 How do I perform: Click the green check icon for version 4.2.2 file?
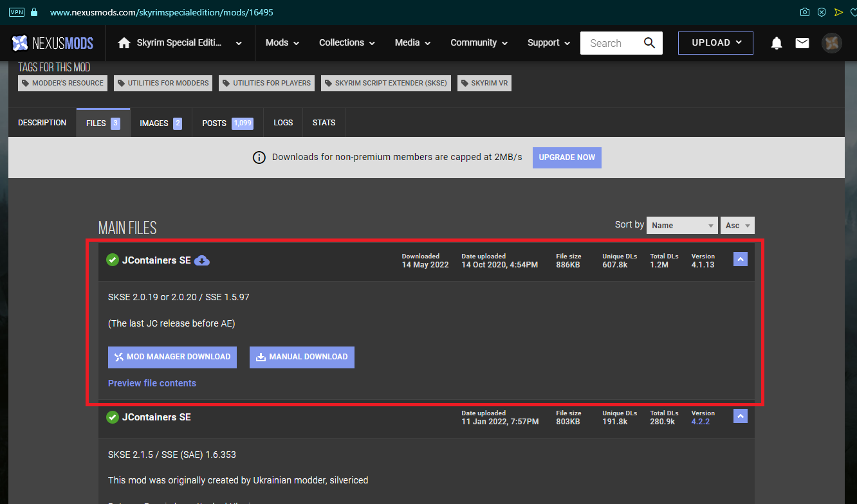[x=113, y=417]
